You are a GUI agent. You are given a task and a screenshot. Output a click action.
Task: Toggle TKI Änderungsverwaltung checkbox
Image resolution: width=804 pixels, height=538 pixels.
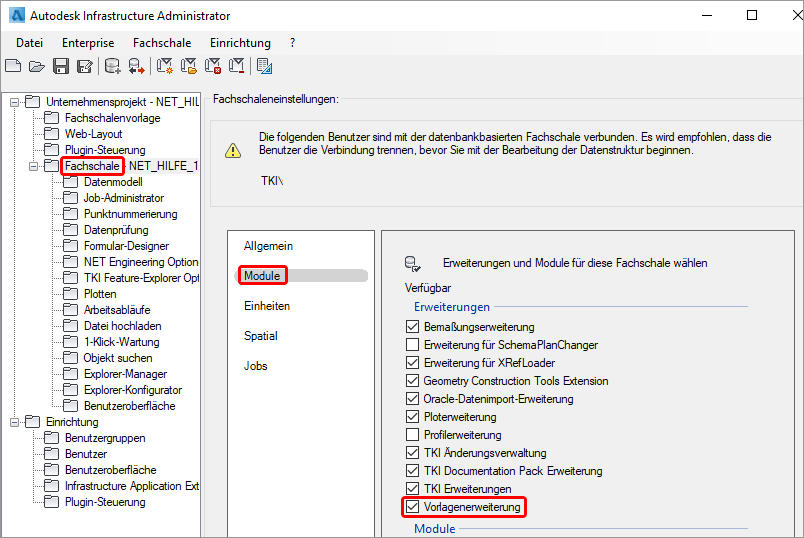(412, 453)
